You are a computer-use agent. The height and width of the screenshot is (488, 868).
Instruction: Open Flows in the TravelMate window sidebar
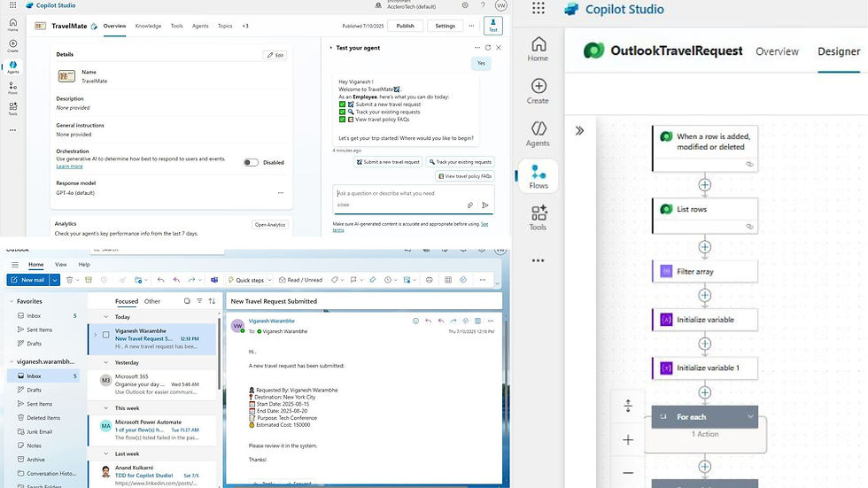point(12,88)
